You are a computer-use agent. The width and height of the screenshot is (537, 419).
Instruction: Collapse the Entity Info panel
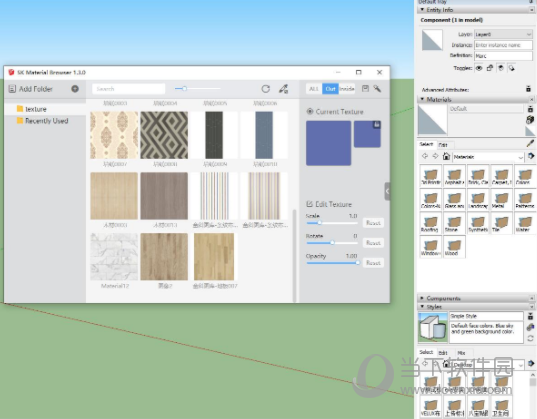click(422, 10)
